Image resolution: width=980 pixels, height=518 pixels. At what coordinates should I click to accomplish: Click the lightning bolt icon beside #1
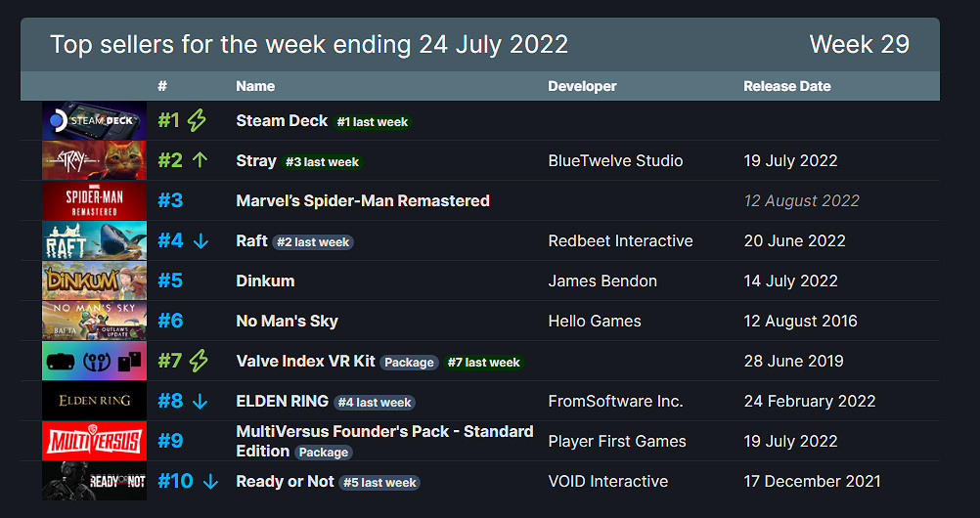tap(198, 120)
